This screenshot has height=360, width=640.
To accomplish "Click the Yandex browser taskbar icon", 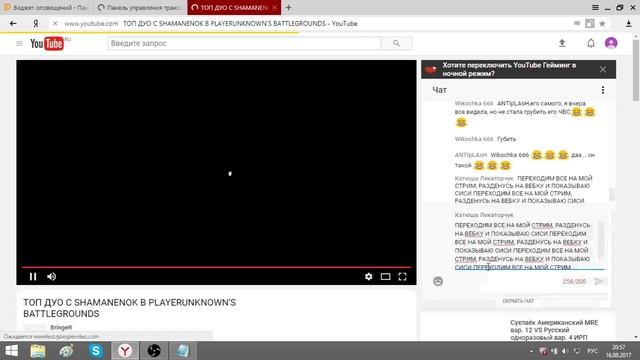I will click(125, 351).
